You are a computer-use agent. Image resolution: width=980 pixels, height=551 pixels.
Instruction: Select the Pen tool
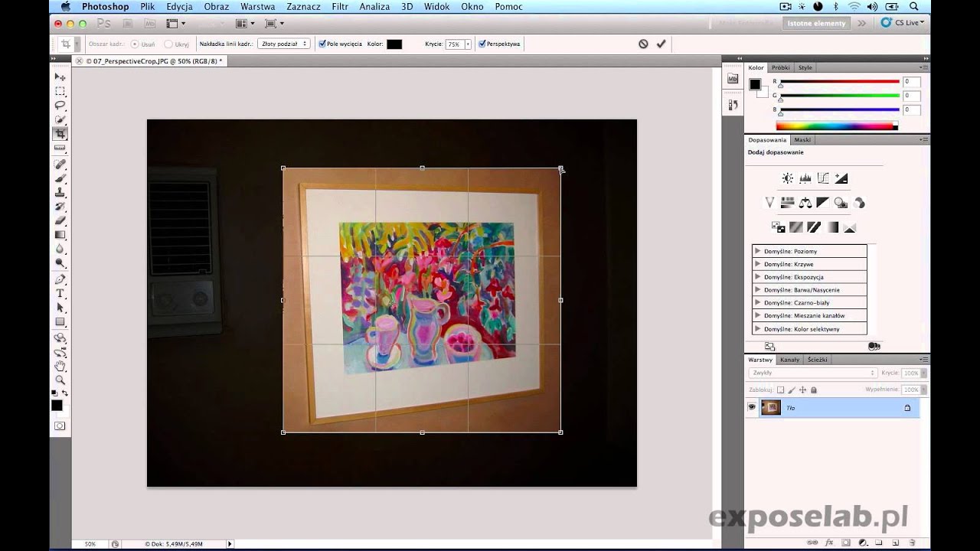coord(60,279)
